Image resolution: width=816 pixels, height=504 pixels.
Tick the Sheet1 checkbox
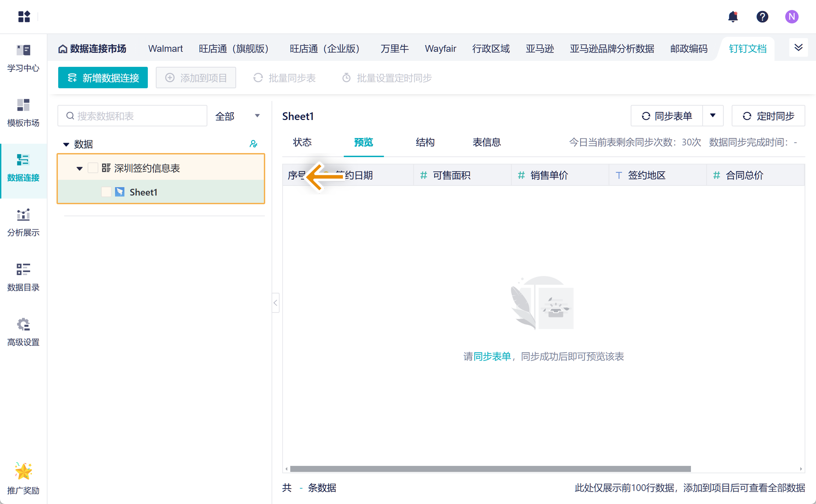(x=106, y=192)
